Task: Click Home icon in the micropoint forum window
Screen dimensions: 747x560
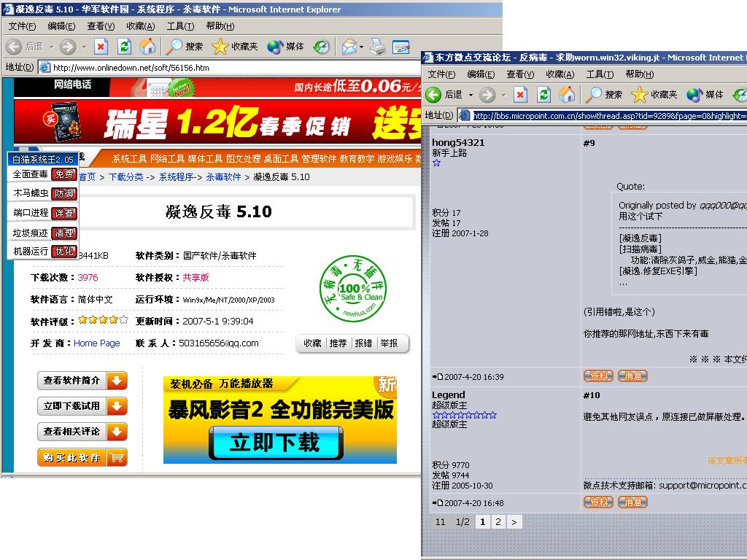Action: point(567,95)
